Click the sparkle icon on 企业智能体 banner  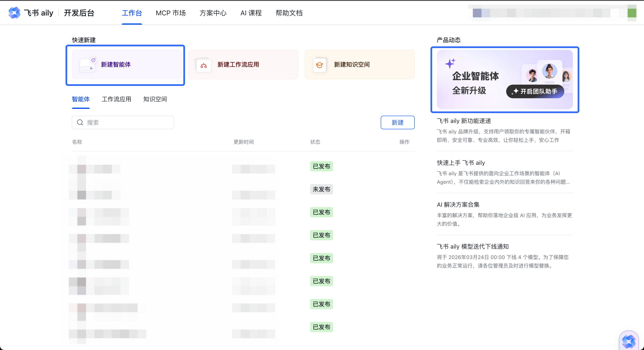click(x=450, y=64)
